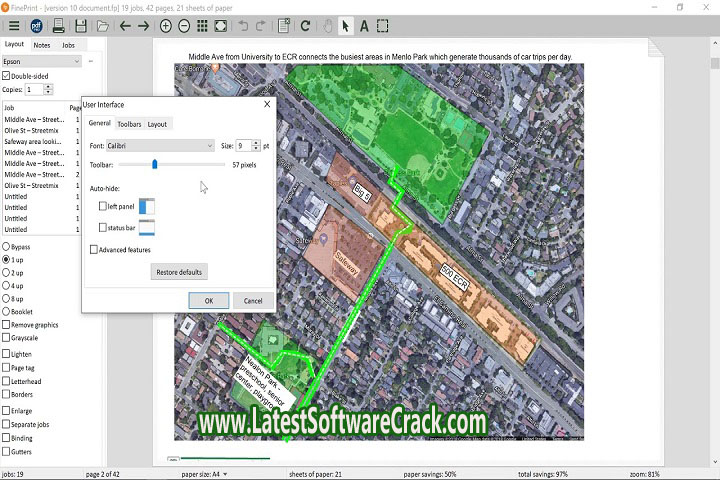The image size is (720, 480).
Task: Click the Restore defaults button
Action: 179,272
